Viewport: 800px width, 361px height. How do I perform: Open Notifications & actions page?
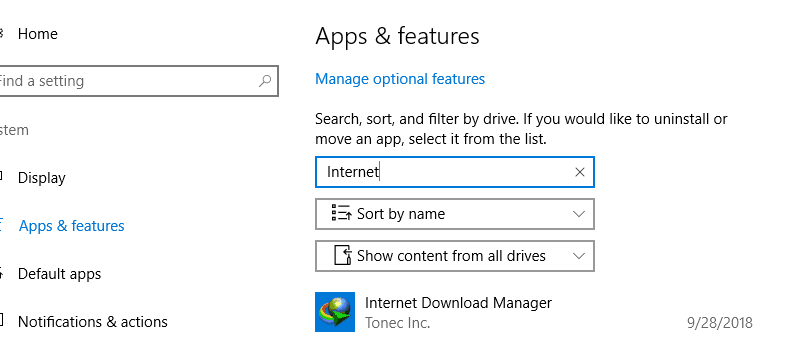92,322
